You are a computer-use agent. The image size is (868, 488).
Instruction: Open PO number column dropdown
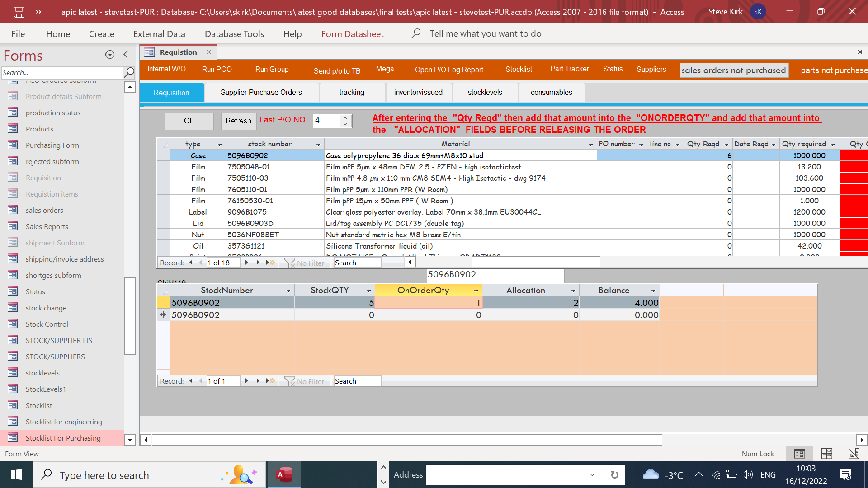coord(641,145)
